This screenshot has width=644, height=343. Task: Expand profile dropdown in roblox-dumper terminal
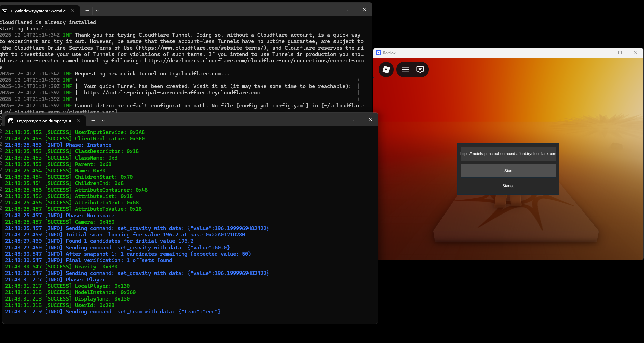click(103, 120)
